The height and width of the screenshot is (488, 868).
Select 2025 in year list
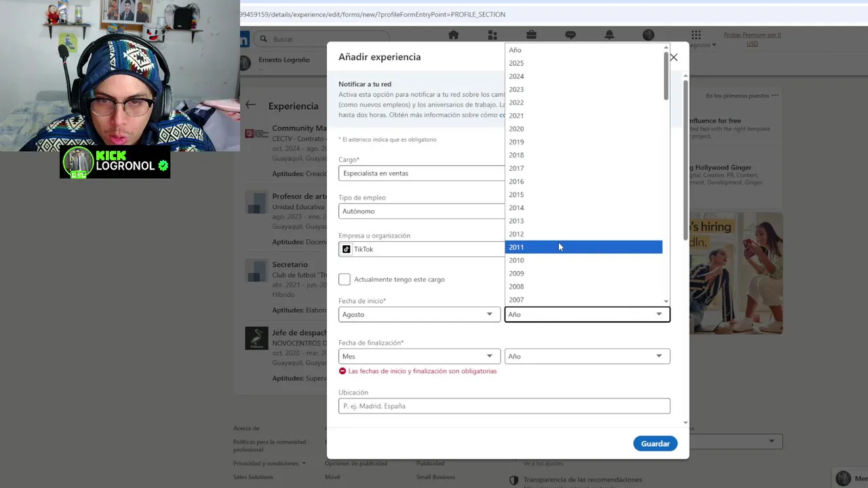[x=584, y=63]
